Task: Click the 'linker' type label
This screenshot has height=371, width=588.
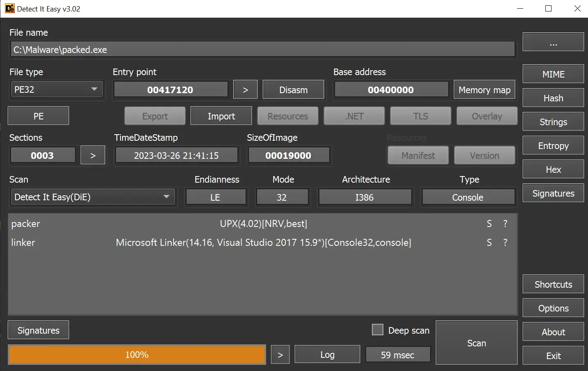Action: pos(23,243)
